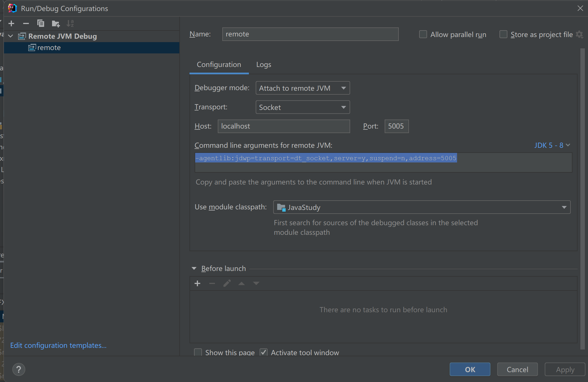Sort configurations alphabetically

click(70, 23)
